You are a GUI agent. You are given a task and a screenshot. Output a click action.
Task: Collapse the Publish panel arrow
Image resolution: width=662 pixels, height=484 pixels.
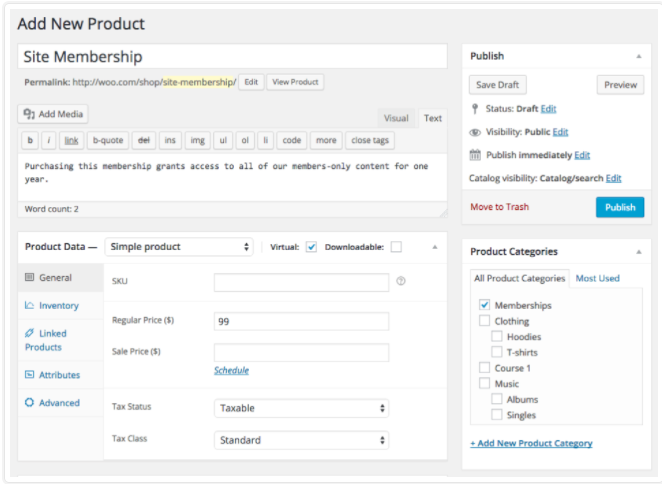tap(638, 56)
